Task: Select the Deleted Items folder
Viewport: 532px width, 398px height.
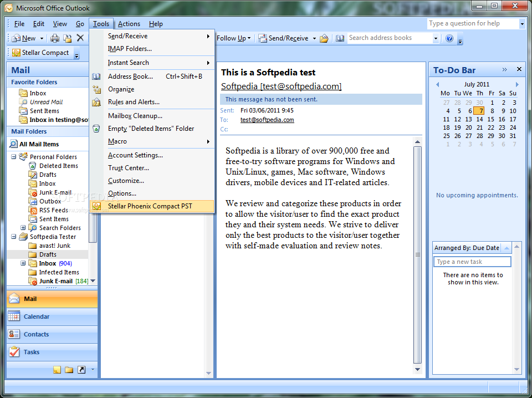Action: coord(58,166)
